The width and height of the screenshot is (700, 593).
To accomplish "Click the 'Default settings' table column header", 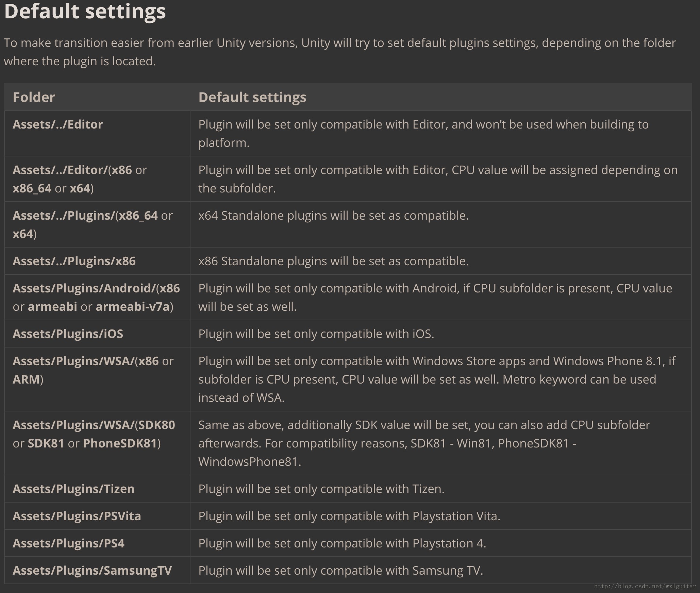I will pos(252,97).
